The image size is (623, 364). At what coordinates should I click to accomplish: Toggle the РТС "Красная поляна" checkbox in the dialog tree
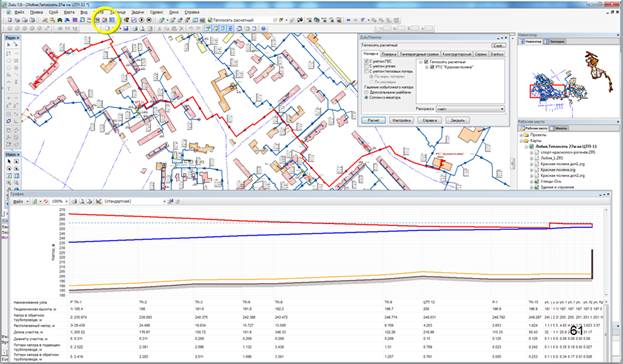[x=432, y=68]
